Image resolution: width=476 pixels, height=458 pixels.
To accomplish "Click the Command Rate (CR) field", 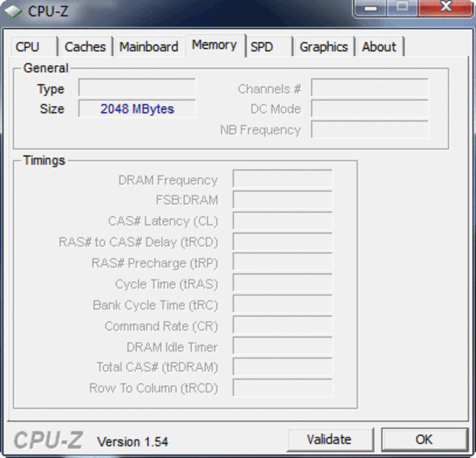I will click(283, 325).
